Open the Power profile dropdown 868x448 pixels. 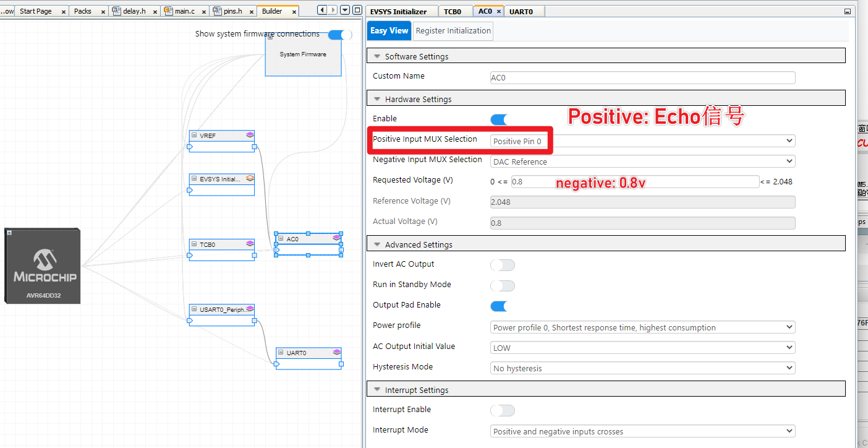(642, 327)
